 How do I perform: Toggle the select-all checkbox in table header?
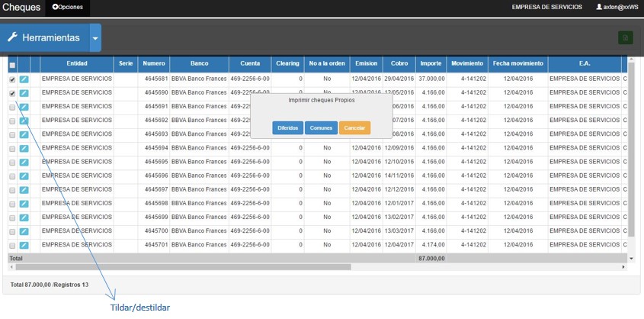tap(12, 66)
